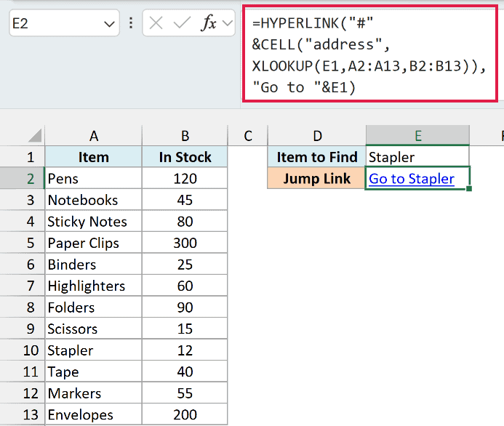Click the Select All corner triangle
The width and height of the screenshot is (504, 426).
point(35,135)
